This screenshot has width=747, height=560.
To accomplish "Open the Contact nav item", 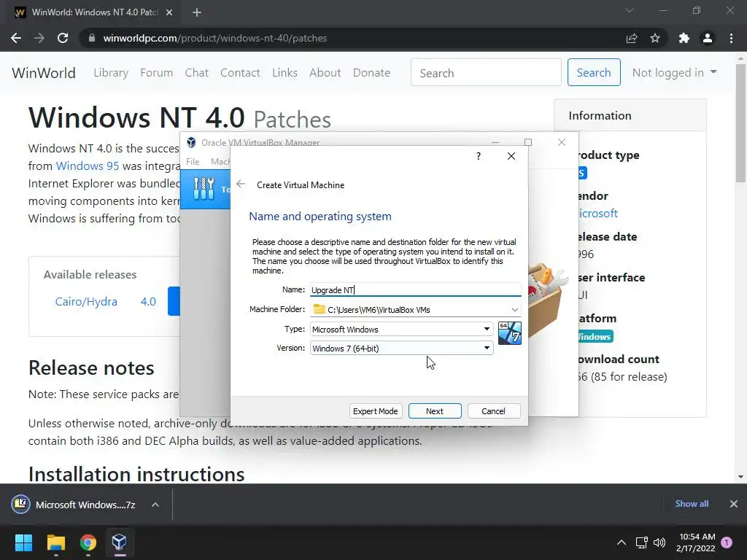I will tap(240, 72).
